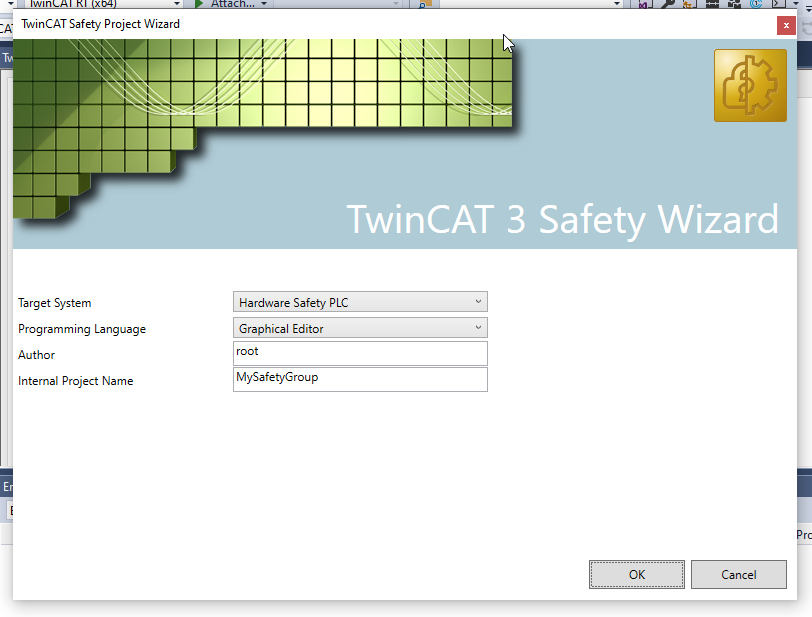Image resolution: width=812 pixels, height=617 pixels.
Task: Click the 'Target System' label
Action: [54, 303]
